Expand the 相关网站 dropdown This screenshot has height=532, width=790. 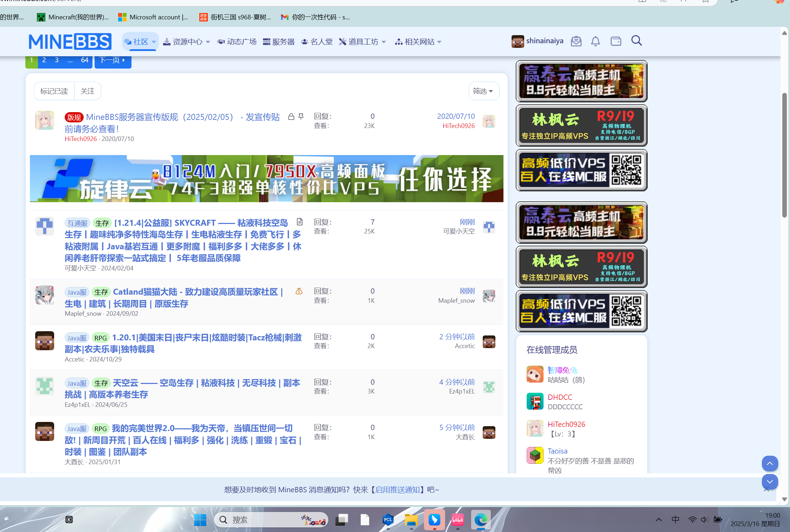pos(439,42)
